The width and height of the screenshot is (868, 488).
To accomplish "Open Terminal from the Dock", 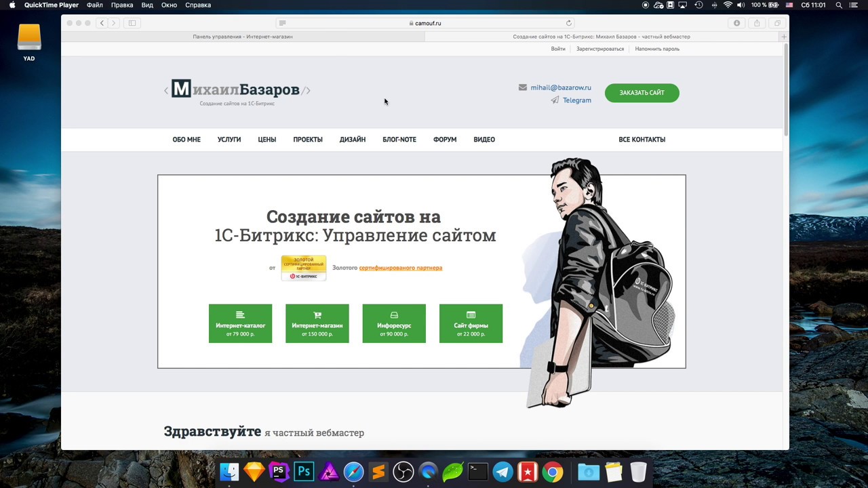I will (478, 472).
